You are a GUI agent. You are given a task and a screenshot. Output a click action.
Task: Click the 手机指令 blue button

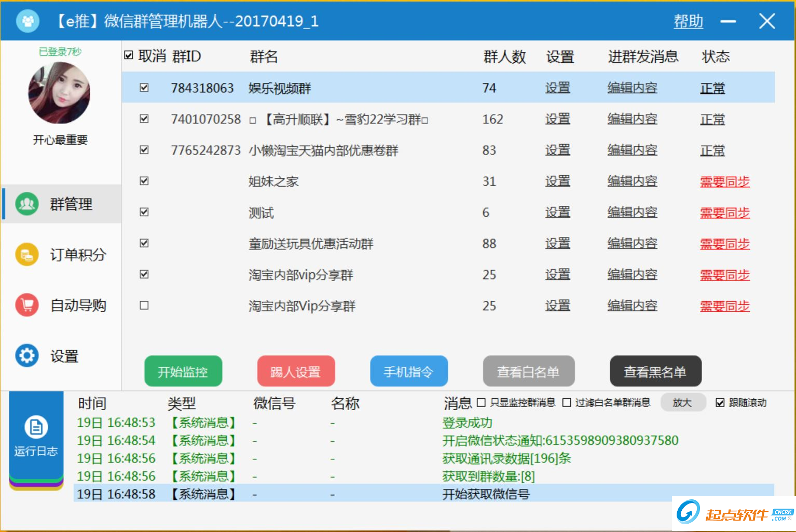408,371
